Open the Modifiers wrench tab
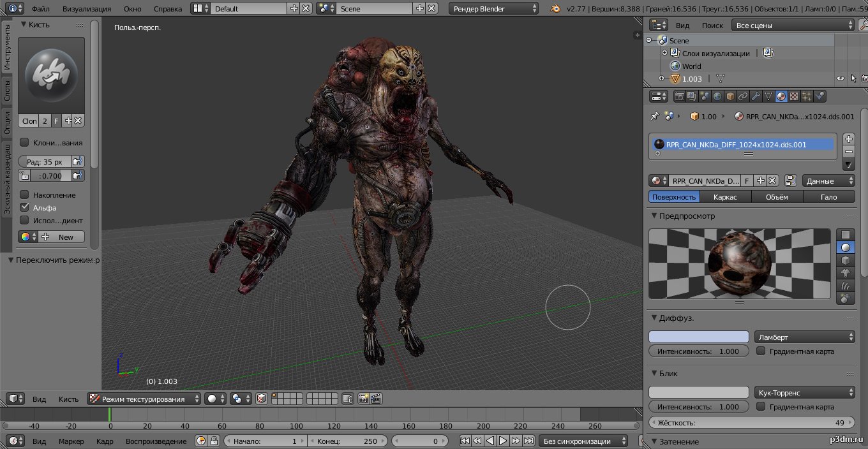Screen dimensions: 868x449 click(x=756, y=96)
